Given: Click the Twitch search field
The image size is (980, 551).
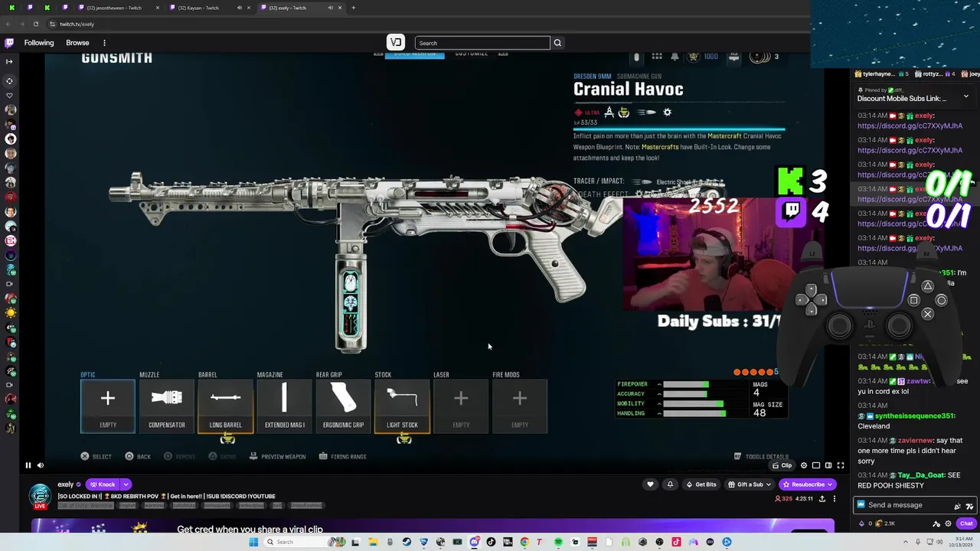Looking at the screenshot, I should pos(482,43).
